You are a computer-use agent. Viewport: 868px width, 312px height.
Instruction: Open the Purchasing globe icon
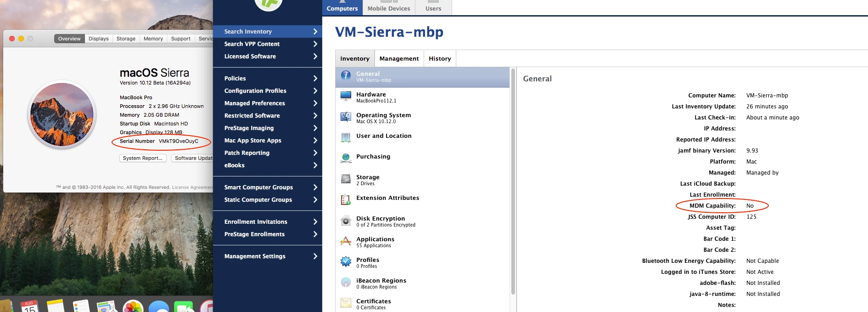point(346,158)
